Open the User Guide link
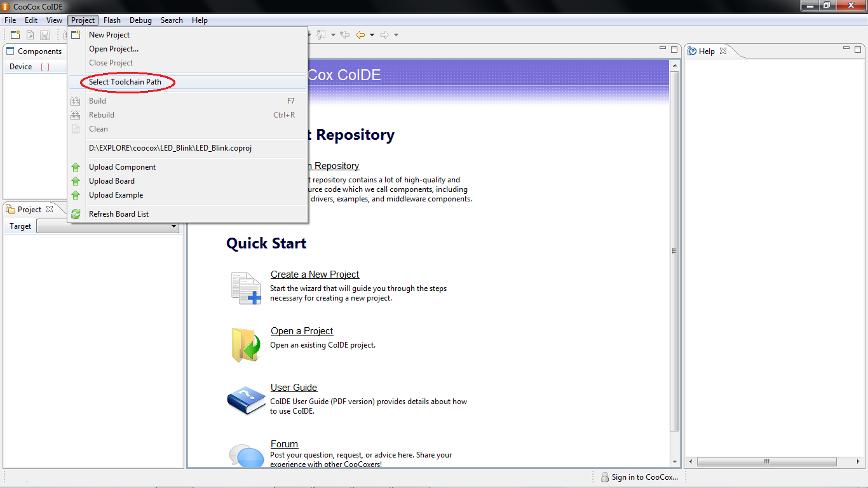Screen dimensions: 868x488 click(x=294, y=388)
